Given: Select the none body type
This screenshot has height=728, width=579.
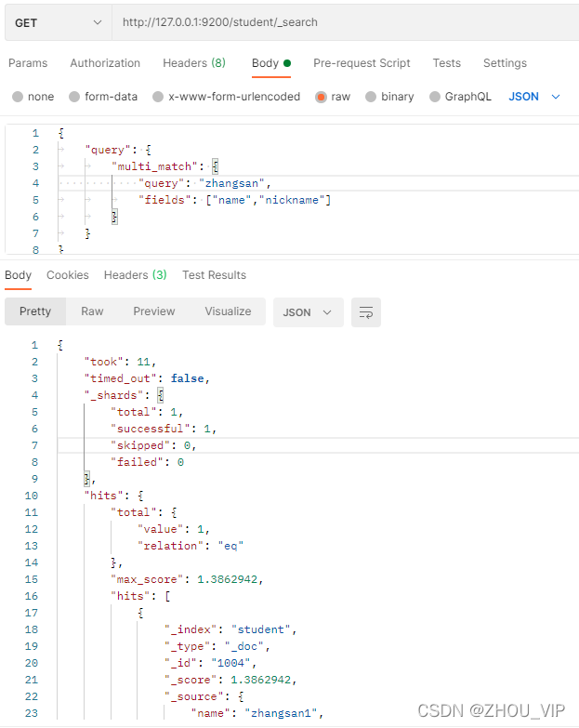Looking at the screenshot, I should tap(33, 97).
